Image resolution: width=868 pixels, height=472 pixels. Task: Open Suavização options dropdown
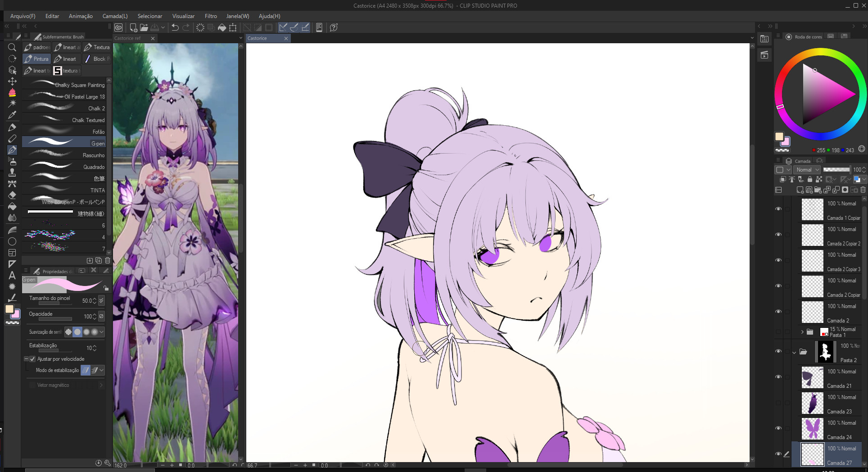102,332
